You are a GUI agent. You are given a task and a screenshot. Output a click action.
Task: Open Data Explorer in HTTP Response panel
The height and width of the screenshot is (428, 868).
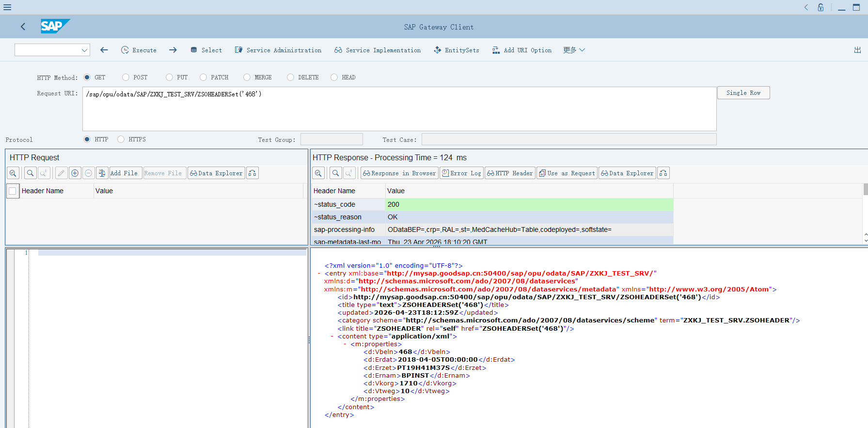(627, 173)
